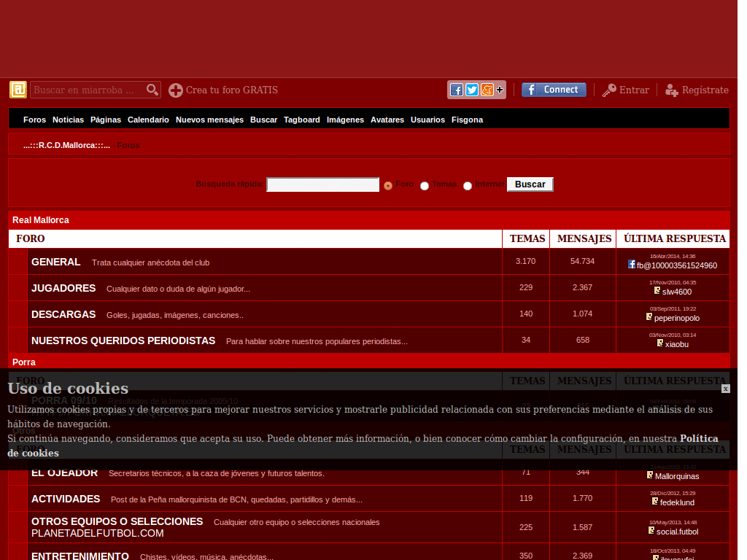Click the orange Meneame share icon
Viewport: 747px width, 560px height.
coord(487,90)
